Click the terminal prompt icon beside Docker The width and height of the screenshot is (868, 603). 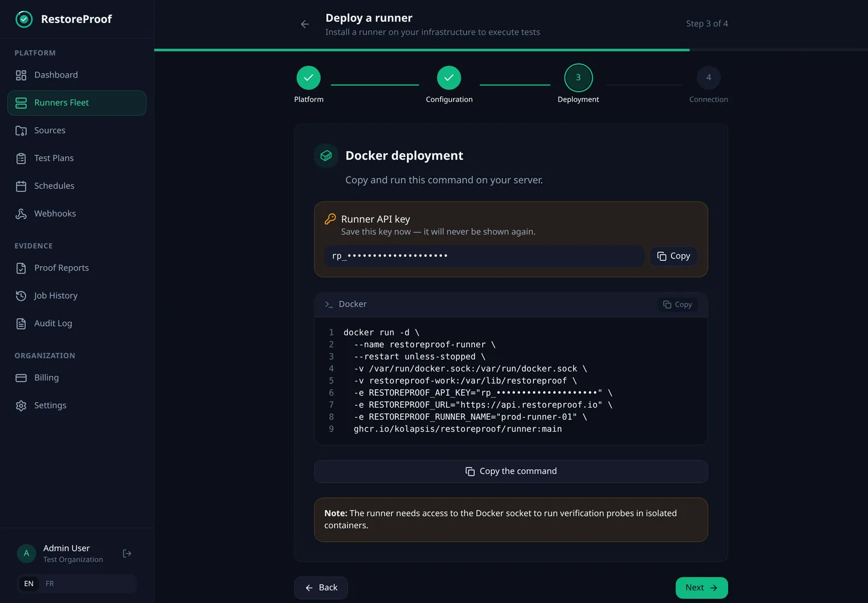329,305
